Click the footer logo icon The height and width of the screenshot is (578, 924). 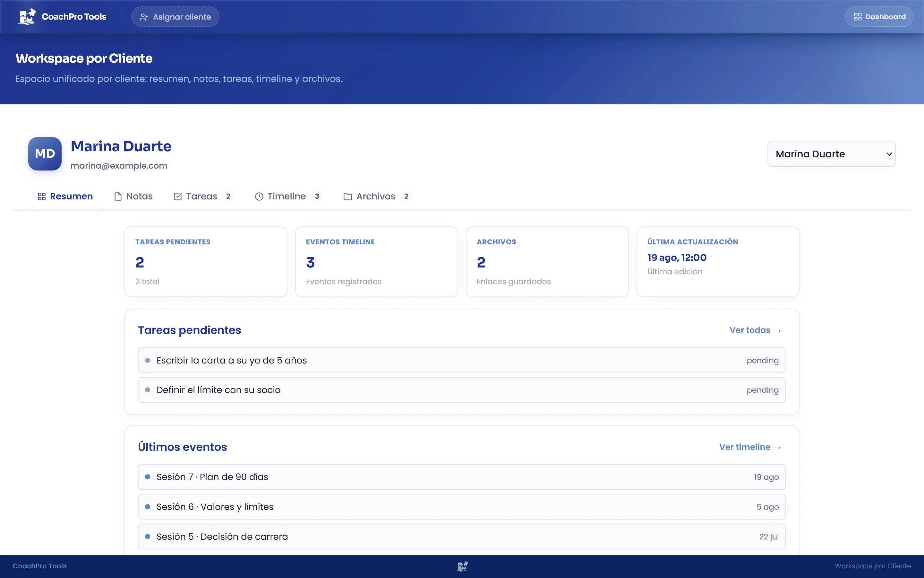(462, 566)
